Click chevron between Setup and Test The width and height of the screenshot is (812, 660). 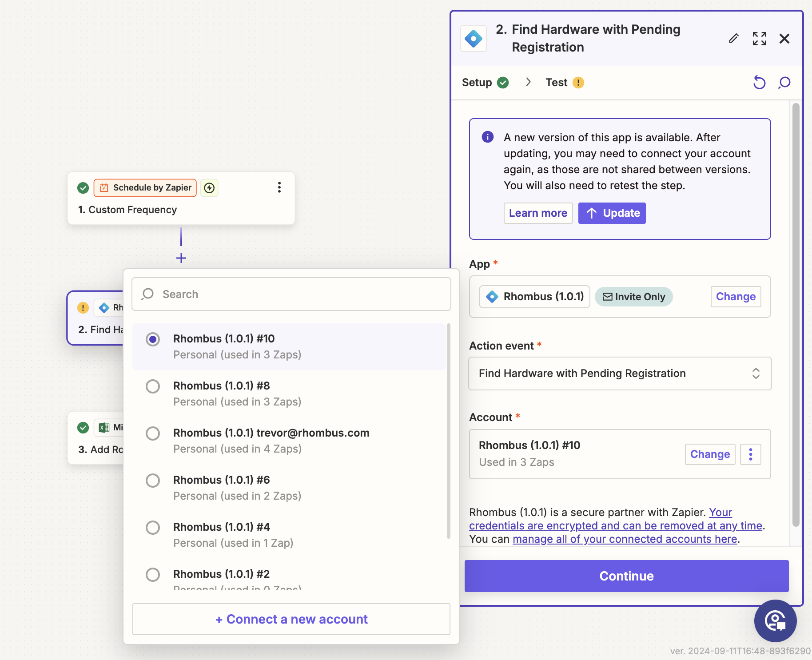[x=528, y=82]
